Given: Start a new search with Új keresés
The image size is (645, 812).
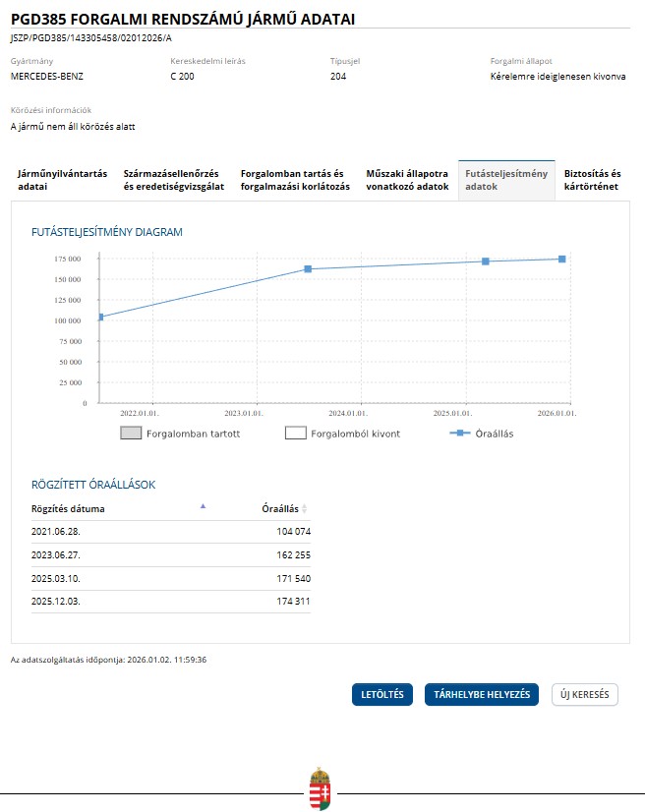Looking at the screenshot, I should 585,695.
